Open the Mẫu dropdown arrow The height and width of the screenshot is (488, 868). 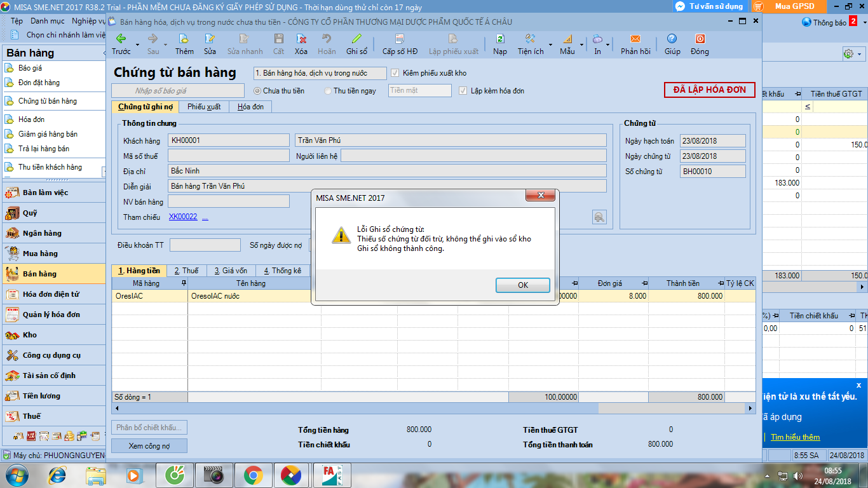pyautogui.click(x=581, y=45)
